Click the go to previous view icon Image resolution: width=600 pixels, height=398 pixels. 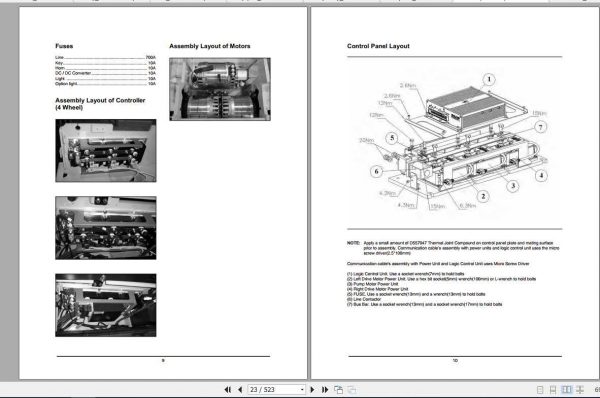pyautogui.click(x=338, y=390)
